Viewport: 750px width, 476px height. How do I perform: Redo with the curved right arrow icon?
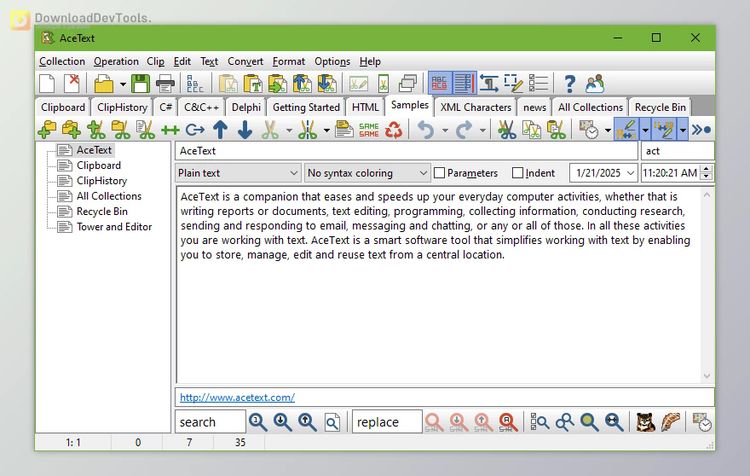pos(463,130)
